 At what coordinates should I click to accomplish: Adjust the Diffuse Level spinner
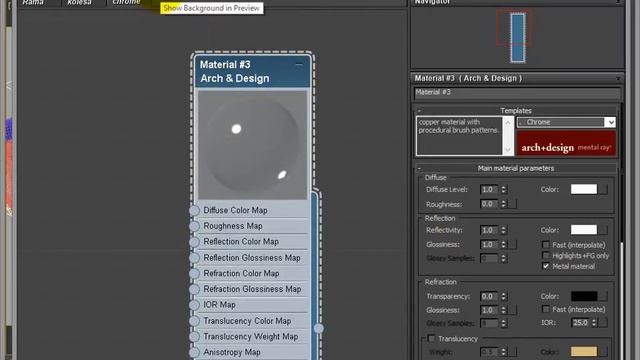(504, 189)
